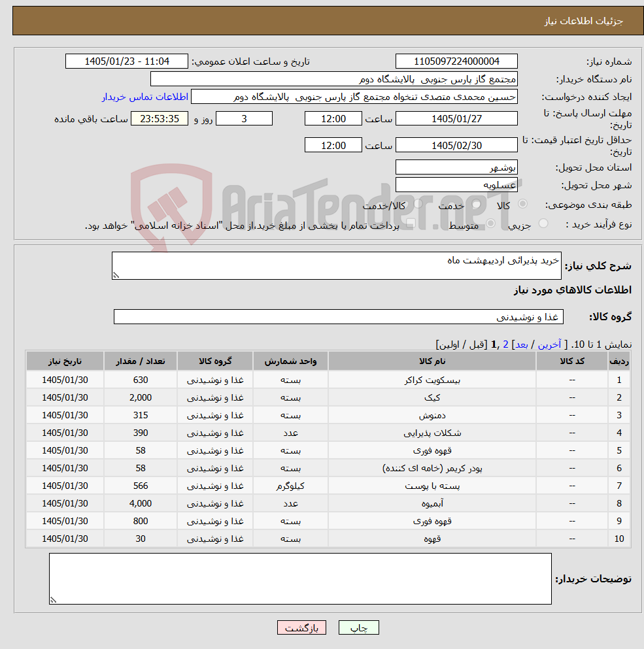This screenshot has width=644, height=649.
Task: Click the تعداد / مقدار column header
Action: [x=141, y=361]
